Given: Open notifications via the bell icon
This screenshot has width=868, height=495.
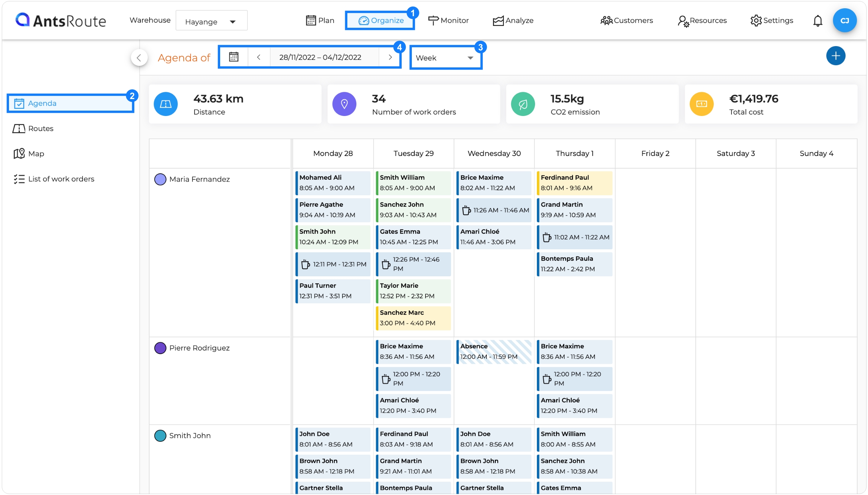Looking at the screenshot, I should [x=817, y=21].
